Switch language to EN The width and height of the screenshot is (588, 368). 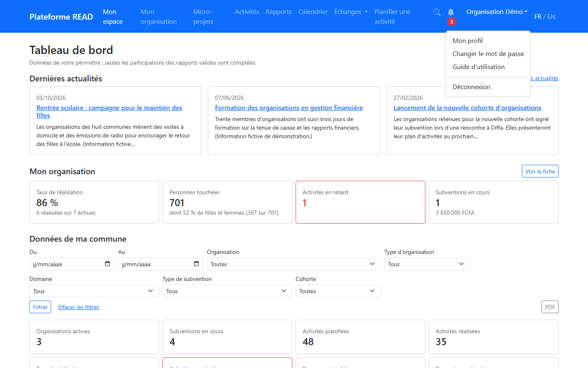pos(551,17)
